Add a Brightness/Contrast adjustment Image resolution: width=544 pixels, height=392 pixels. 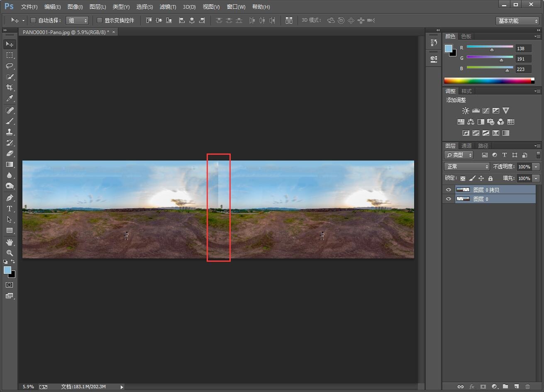coord(466,111)
